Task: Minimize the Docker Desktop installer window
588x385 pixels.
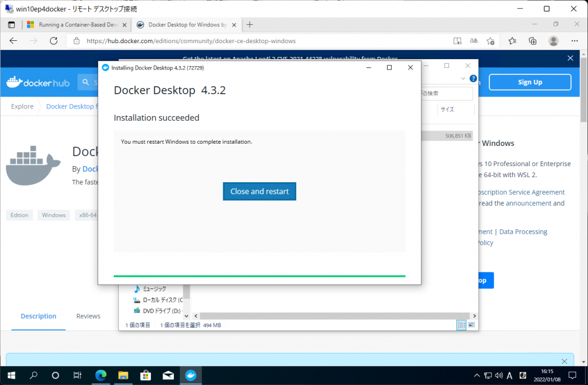Action: pyautogui.click(x=369, y=68)
